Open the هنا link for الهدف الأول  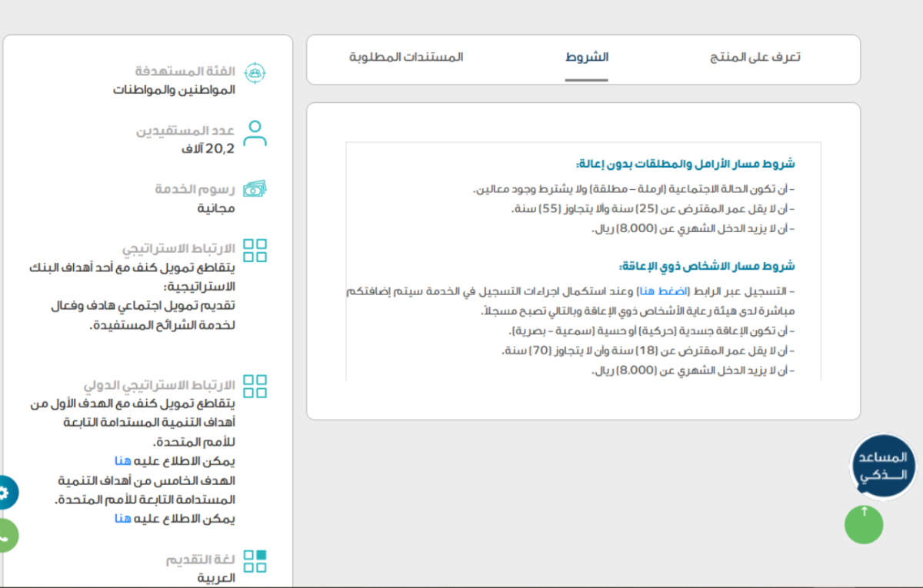pos(123,460)
